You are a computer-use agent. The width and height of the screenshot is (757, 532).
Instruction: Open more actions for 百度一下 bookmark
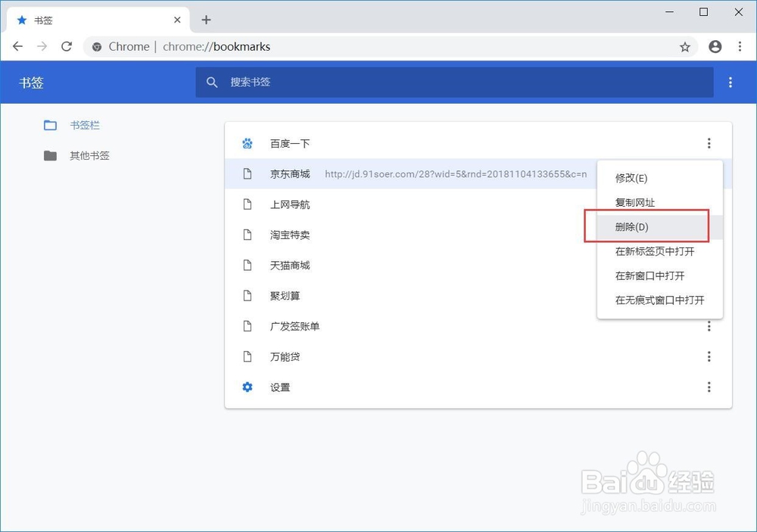pos(709,143)
